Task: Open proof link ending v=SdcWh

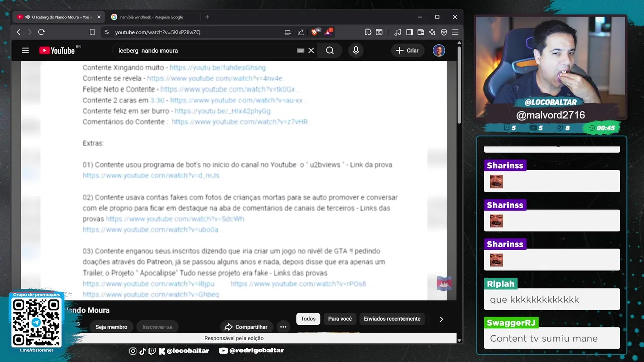Action: (x=175, y=219)
